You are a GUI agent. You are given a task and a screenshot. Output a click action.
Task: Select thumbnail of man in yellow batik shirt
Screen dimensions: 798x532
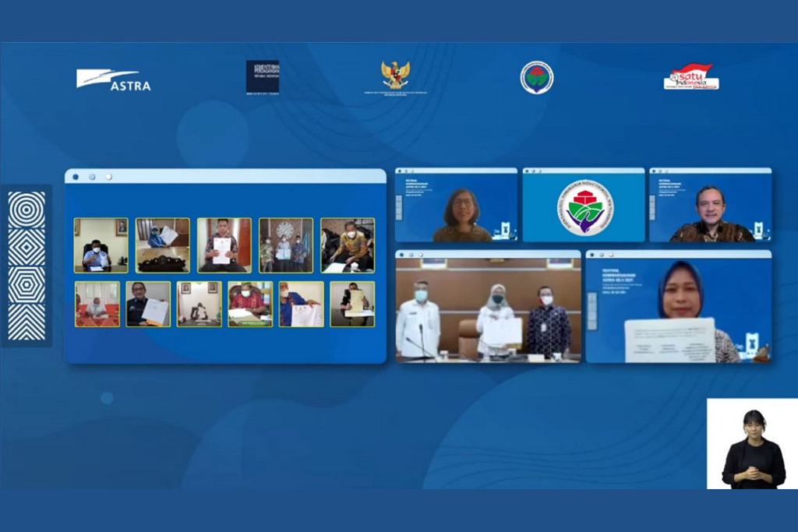point(348,245)
